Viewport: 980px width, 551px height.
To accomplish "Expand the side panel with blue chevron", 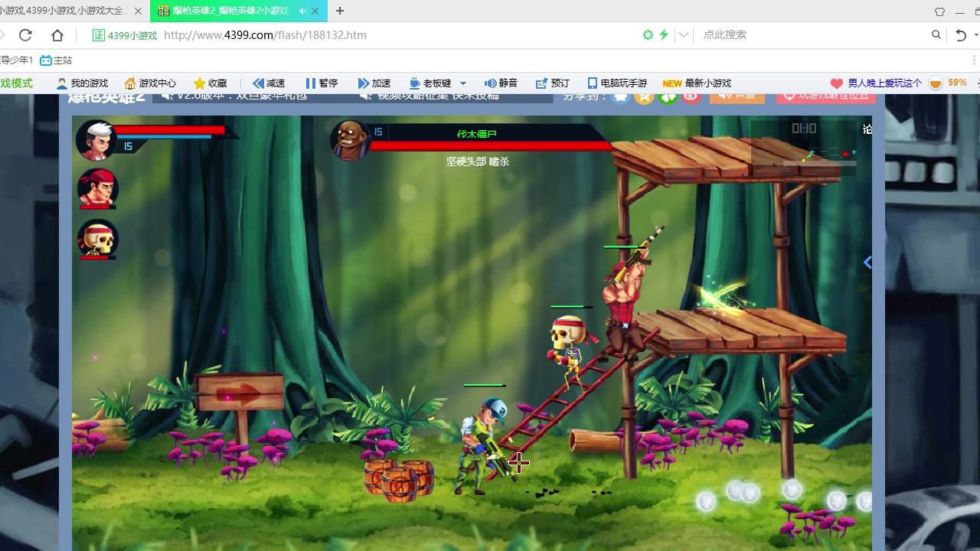I will coord(867,262).
